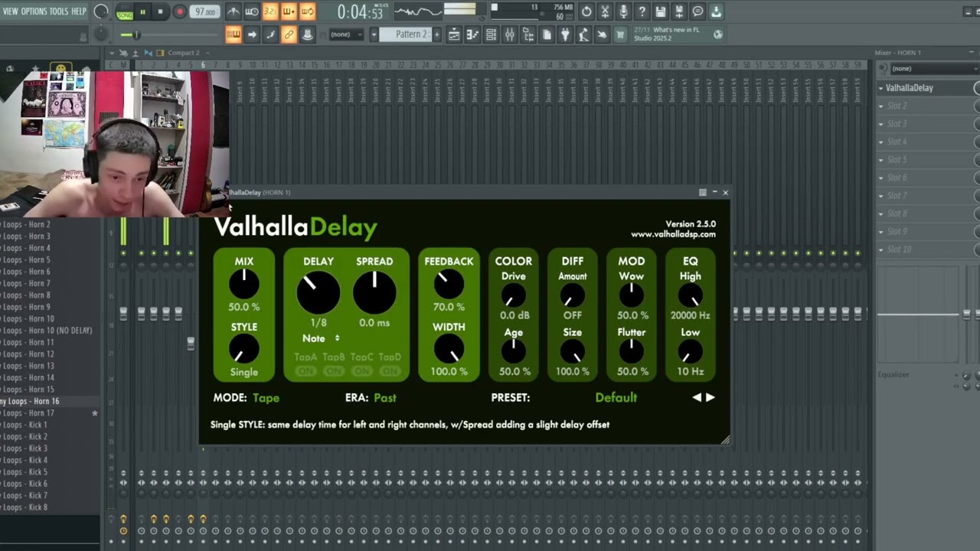Toggle wait for input before recording
980x551 pixels.
(x=252, y=11)
